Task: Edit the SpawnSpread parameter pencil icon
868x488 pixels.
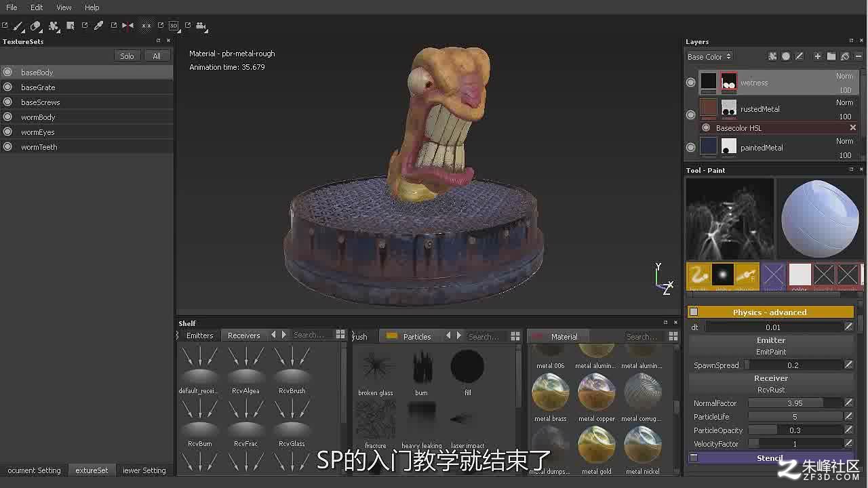Action: point(848,365)
